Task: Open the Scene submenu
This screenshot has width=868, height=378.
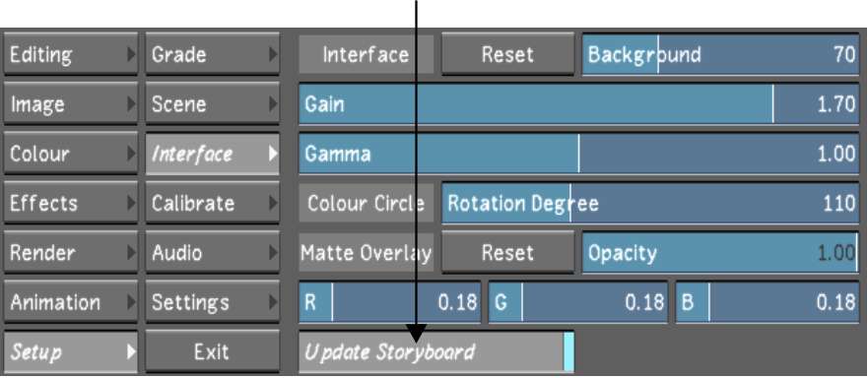Action: [x=213, y=104]
